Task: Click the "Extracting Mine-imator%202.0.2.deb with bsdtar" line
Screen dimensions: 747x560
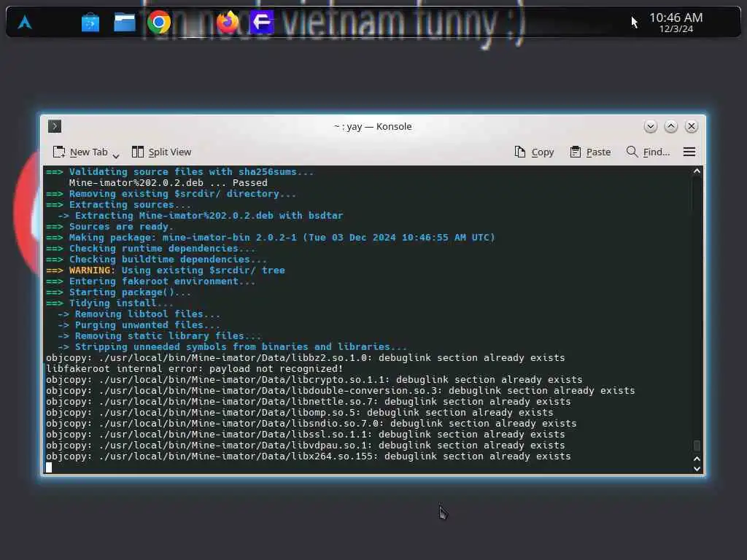Action: (200, 216)
